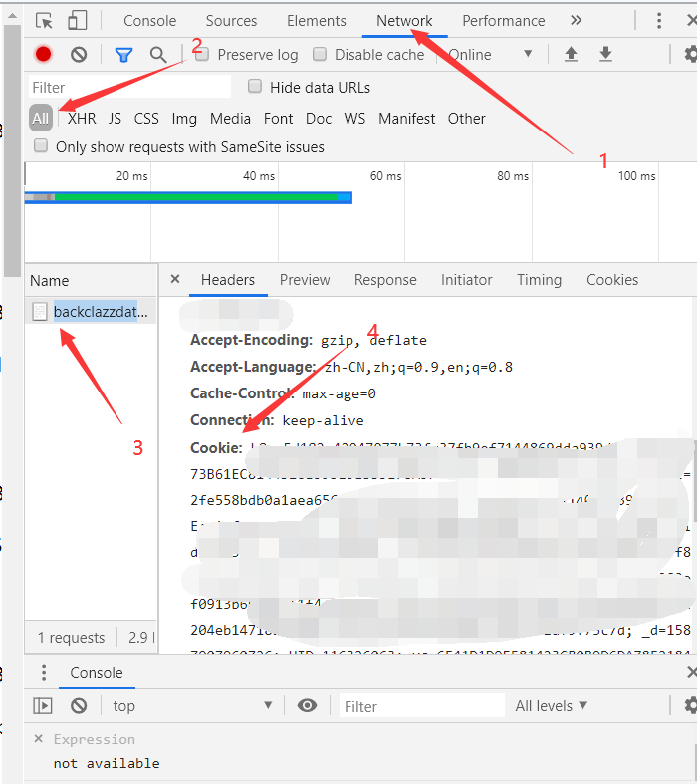Image resolution: width=697 pixels, height=784 pixels.
Task: Toggle the network filter funnel icon
Action: (x=123, y=55)
